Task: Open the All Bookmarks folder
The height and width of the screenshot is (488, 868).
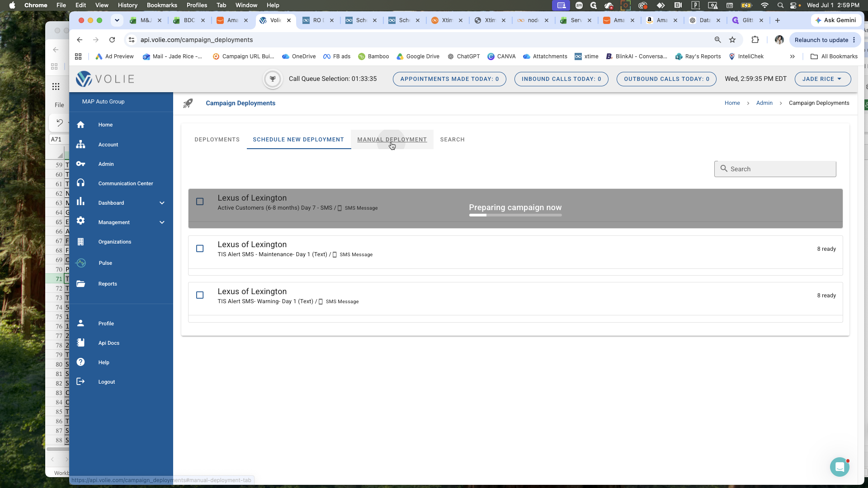Action: (x=834, y=56)
